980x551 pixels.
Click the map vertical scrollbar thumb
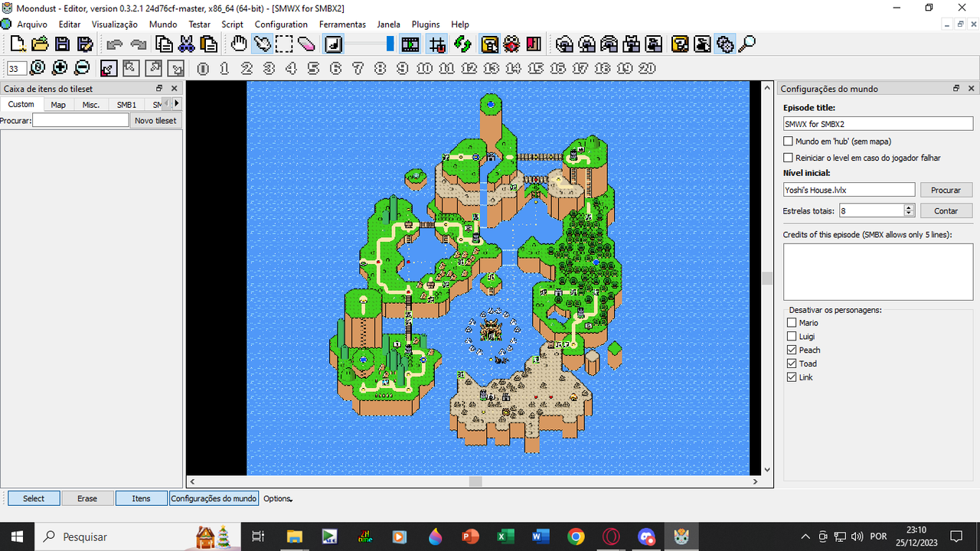[767, 279]
